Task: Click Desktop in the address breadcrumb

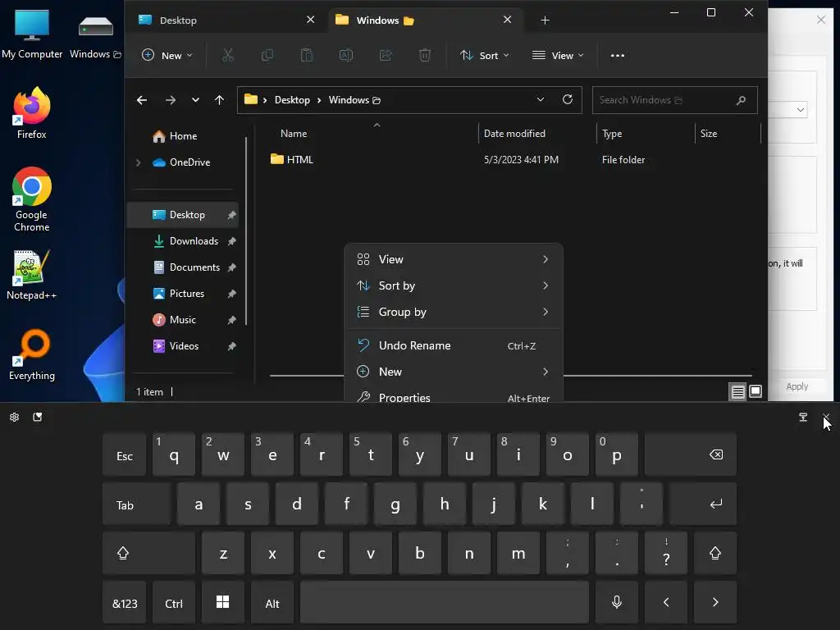Action: click(x=292, y=100)
